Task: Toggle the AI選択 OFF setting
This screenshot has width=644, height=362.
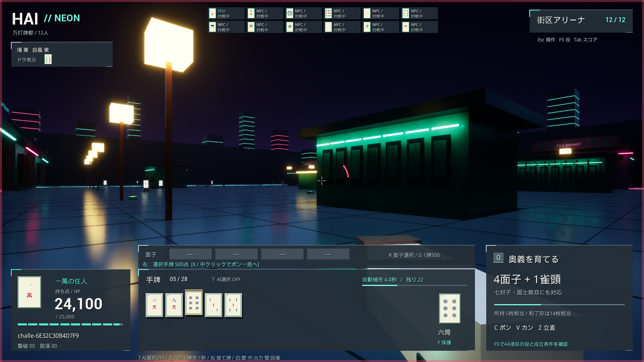Action: point(226,280)
